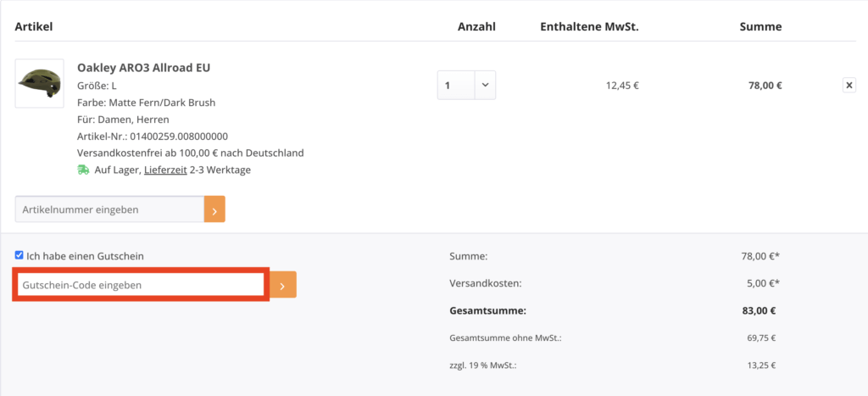Select the 'Anzahl' column header
The image size is (868, 396).
coord(476,26)
